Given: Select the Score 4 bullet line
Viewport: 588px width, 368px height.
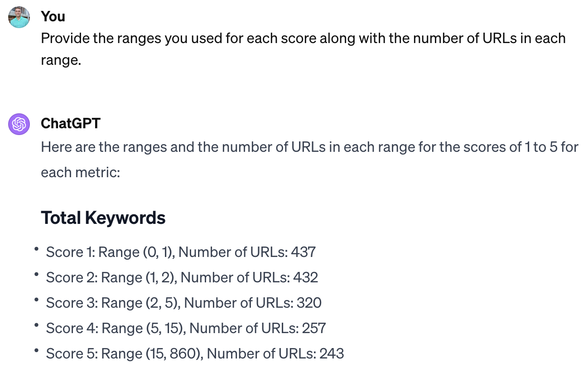Looking at the screenshot, I should point(186,328).
